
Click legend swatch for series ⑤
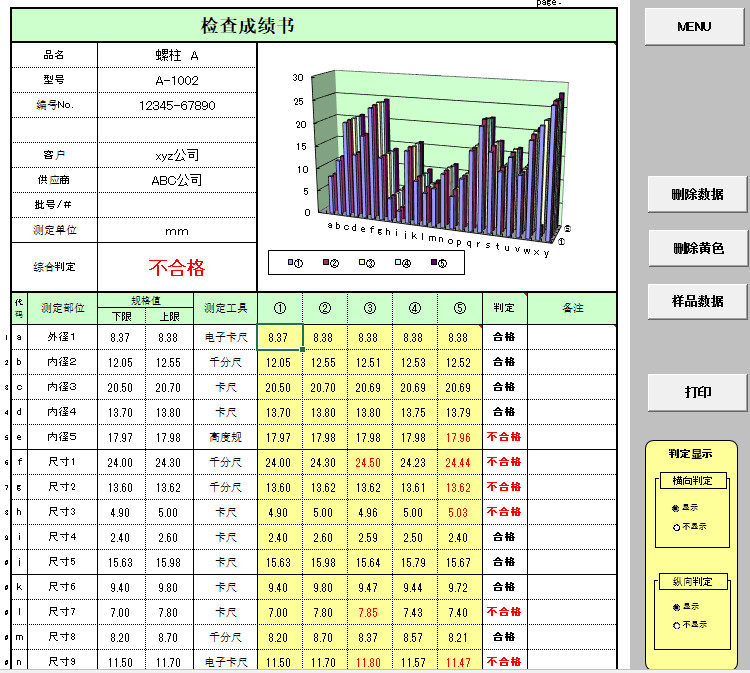[434, 262]
